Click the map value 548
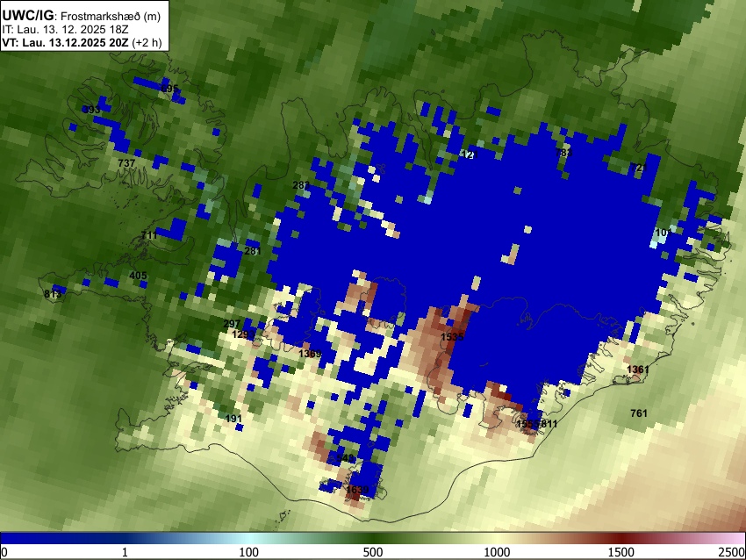Screen dimensions: 746x560 [x=345, y=457]
